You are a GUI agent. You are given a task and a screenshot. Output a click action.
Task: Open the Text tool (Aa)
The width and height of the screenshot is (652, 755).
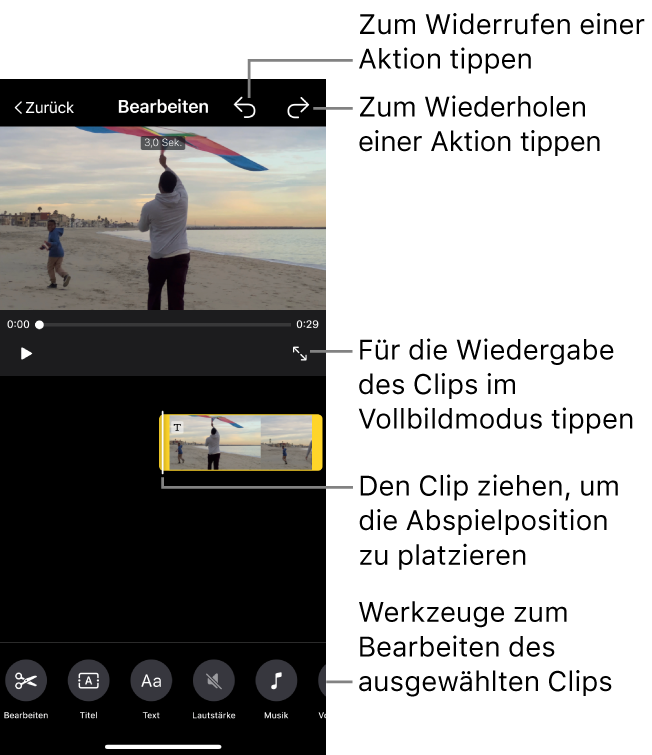tap(151, 680)
